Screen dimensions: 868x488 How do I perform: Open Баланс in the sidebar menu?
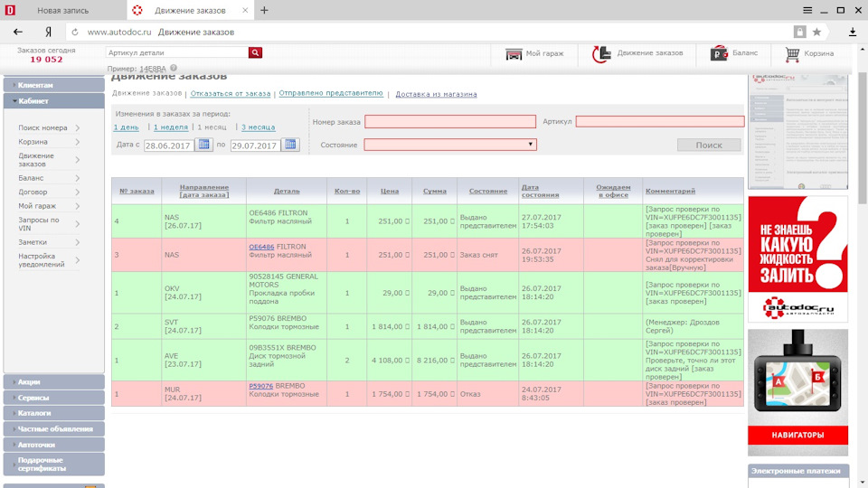coord(31,178)
